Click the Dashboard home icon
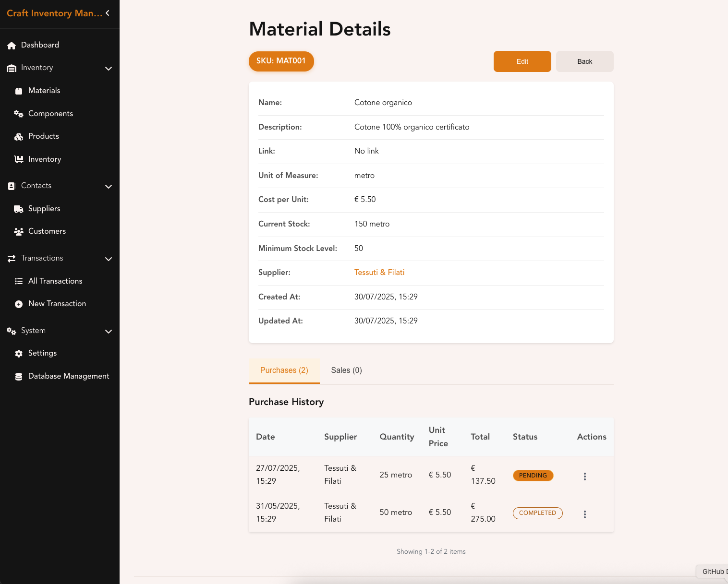Screen dimensions: 728x584 [12, 45]
